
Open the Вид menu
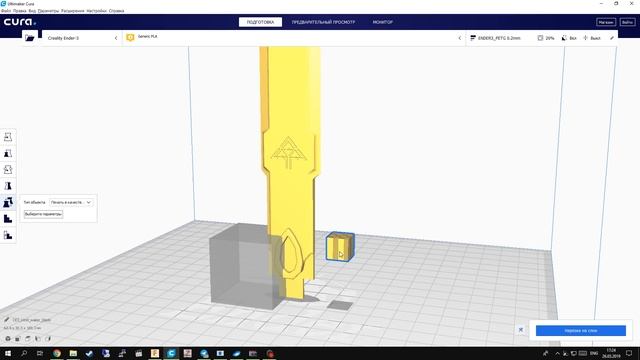point(32,11)
